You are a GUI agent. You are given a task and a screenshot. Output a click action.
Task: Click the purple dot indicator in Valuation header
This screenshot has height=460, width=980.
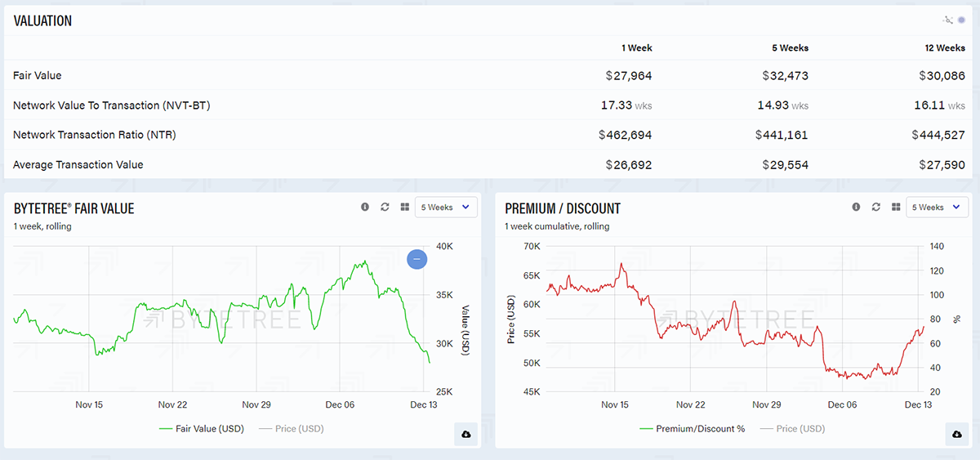pyautogui.click(x=961, y=20)
